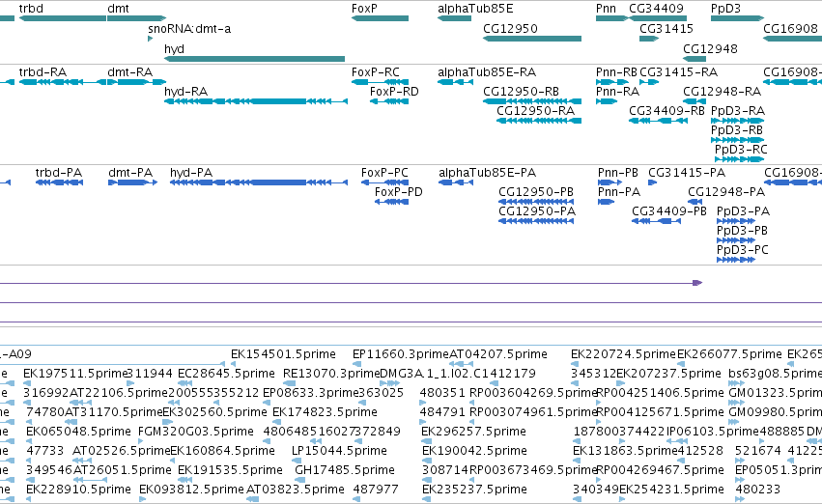Select the FoxP-RD transcript label
Viewport: 822px width, 504px height.
pos(394,92)
